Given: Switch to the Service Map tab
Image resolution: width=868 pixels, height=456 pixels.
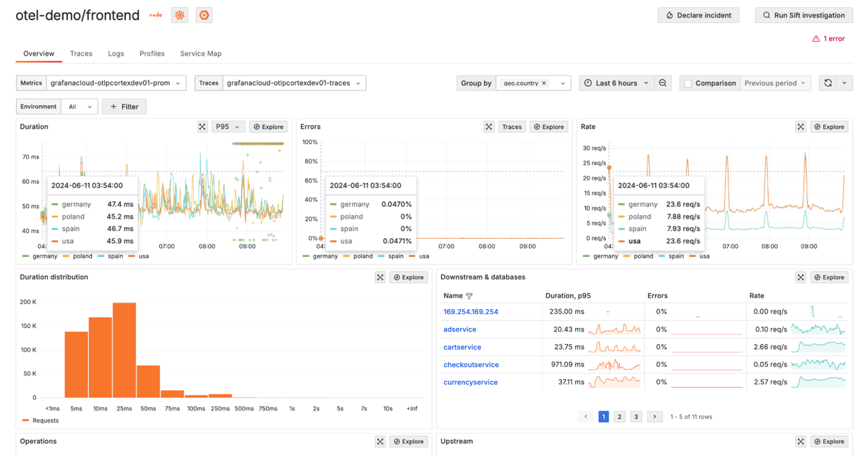Looking at the screenshot, I should (201, 54).
